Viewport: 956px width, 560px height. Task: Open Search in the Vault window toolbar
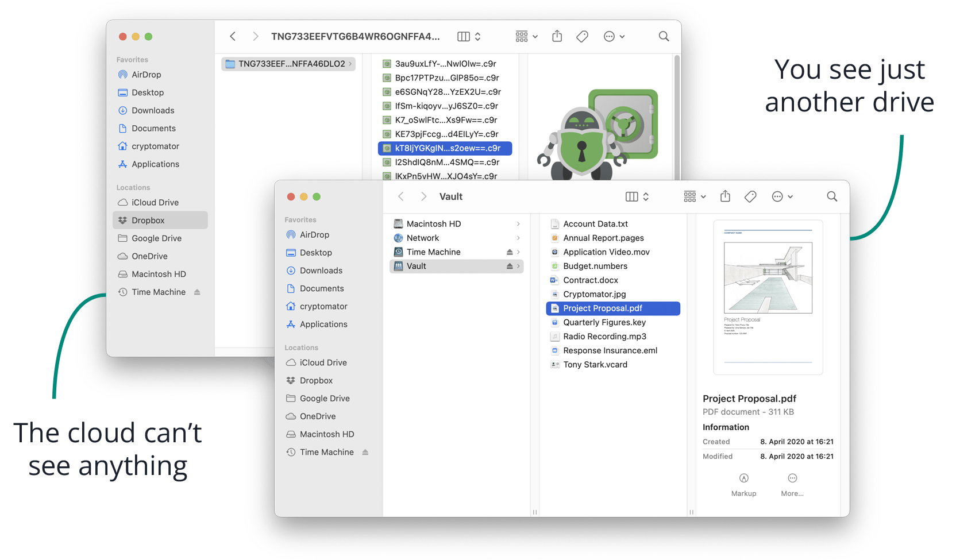point(831,196)
